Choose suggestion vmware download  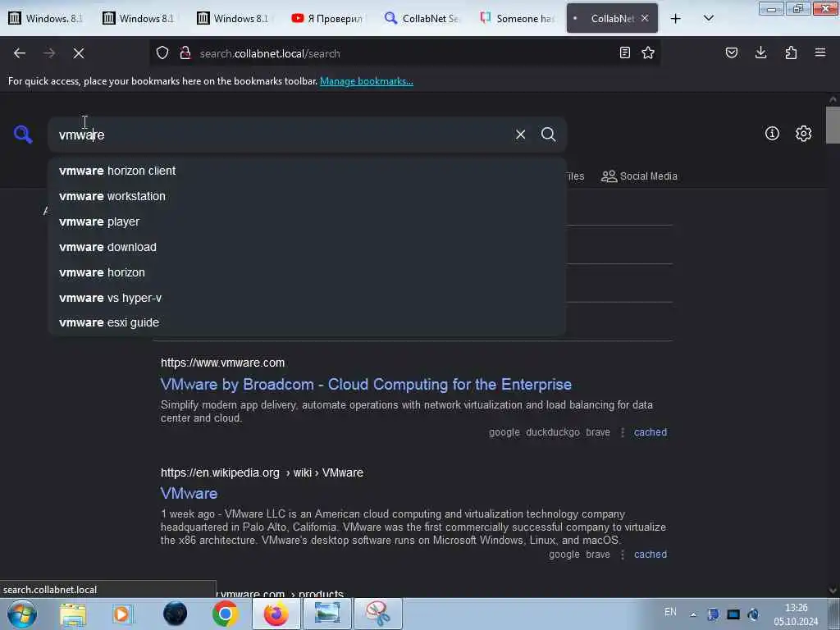pyautogui.click(x=307, y=247)
